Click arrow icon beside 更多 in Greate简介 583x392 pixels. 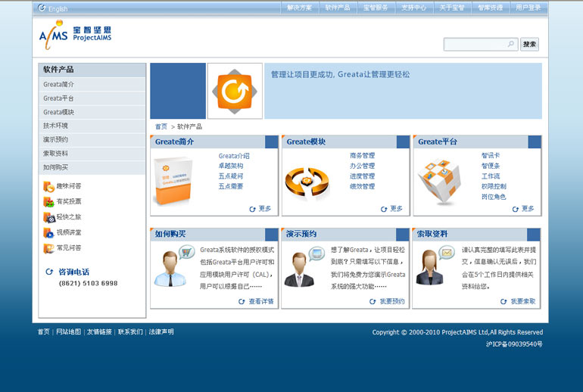[x=252, y=209]
